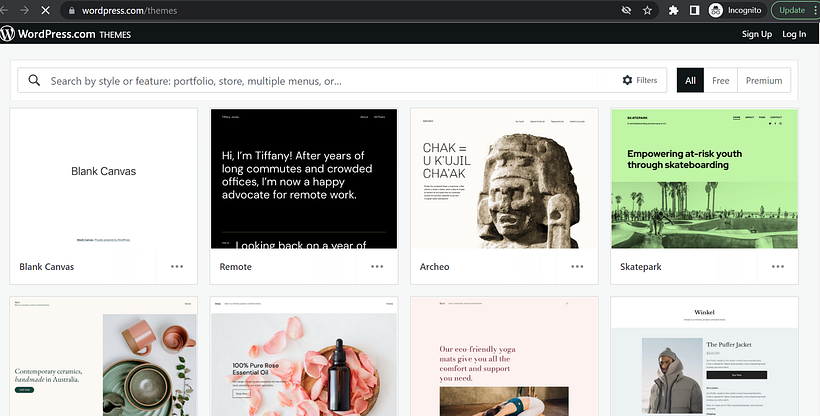Click the site lock icon in address bar
This screenshot has height=416, width=820.
pyautogui.click(x=72, y=10)
